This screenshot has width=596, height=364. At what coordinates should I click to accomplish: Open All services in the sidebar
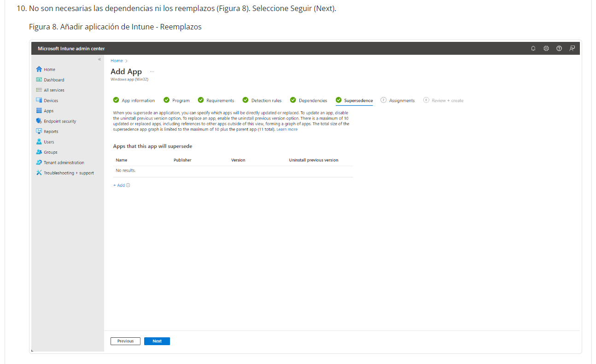50,90
